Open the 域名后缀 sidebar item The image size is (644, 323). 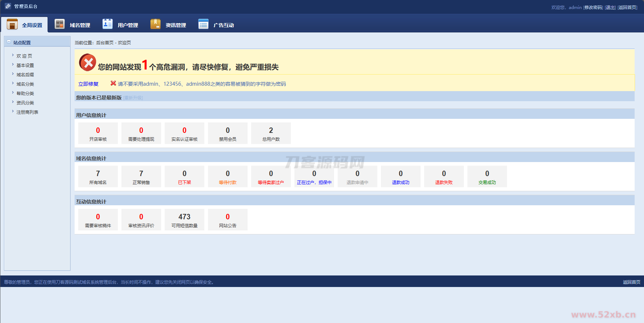click(25, 75)
